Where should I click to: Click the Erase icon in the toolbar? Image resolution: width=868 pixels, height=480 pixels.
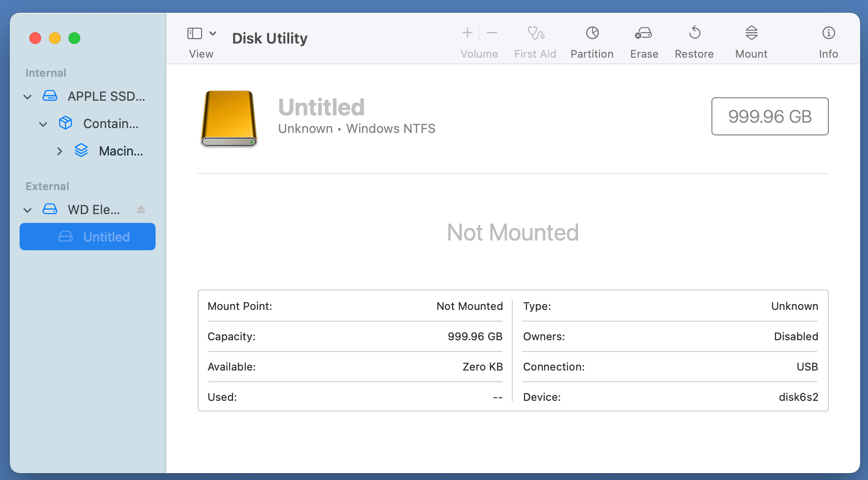(644, 42)
